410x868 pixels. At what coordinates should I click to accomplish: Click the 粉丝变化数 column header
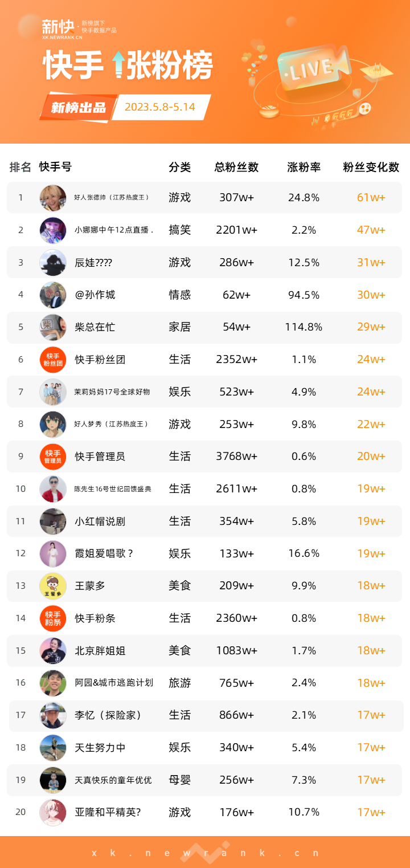(x=371, y=167)
